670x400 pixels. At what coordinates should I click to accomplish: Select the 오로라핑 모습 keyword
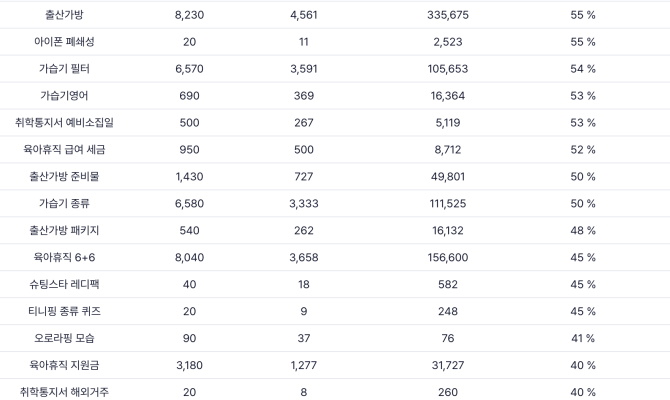66,339
